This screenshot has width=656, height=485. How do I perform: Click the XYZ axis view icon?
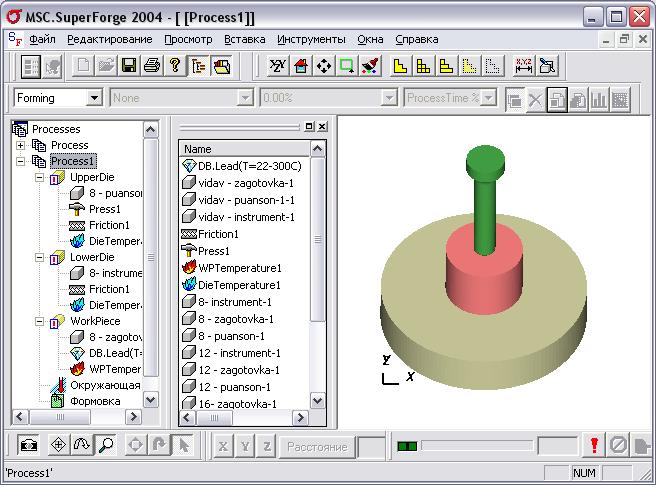[278, 66]
